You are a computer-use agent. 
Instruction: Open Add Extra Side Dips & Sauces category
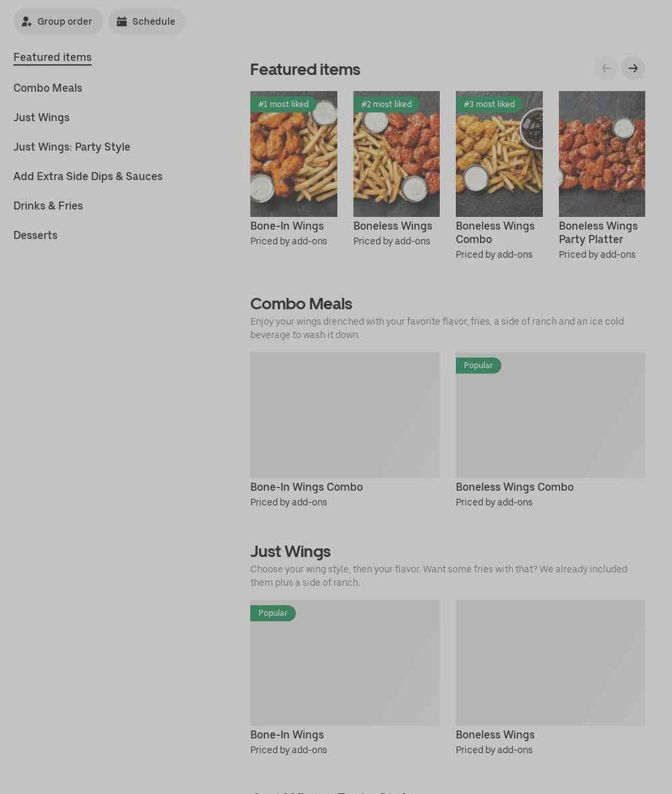coord(88,176)
